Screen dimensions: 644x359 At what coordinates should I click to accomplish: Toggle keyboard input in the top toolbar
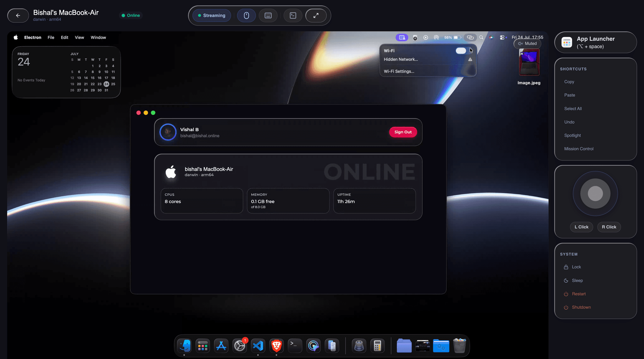[x=268, y=15]
